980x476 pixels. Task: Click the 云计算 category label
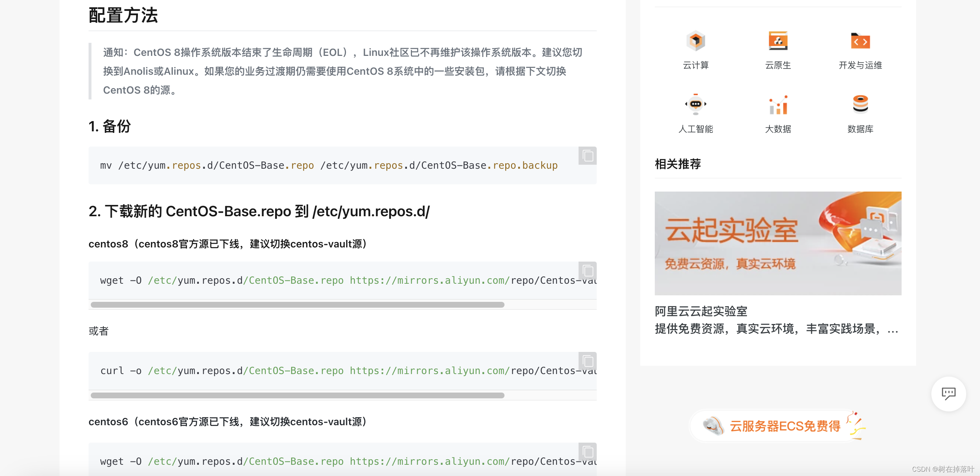coord(695,65)
